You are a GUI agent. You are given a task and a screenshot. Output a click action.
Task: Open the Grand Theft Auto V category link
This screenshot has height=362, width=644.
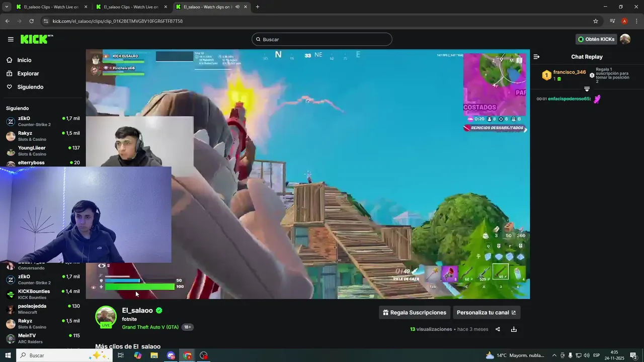pos(150,327)
